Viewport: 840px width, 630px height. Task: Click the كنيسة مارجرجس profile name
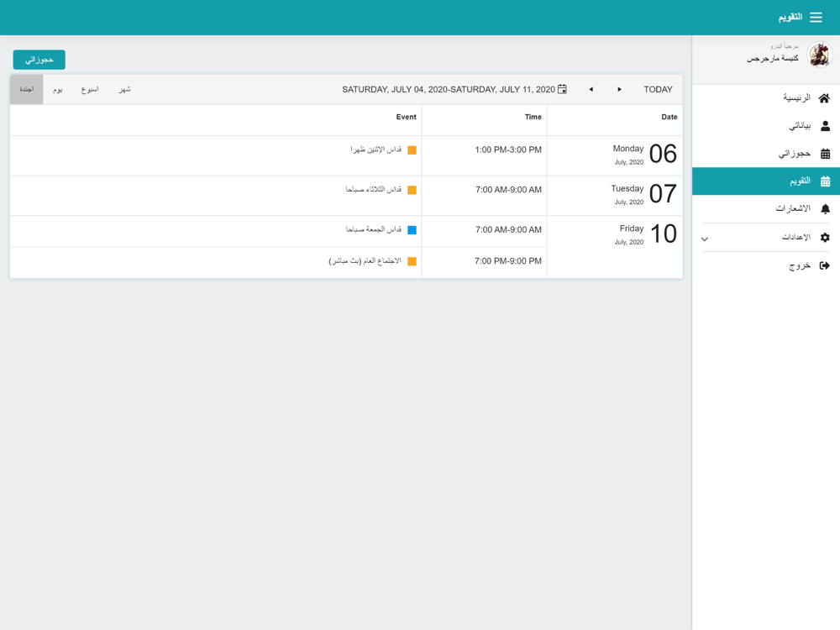point(773,58)
